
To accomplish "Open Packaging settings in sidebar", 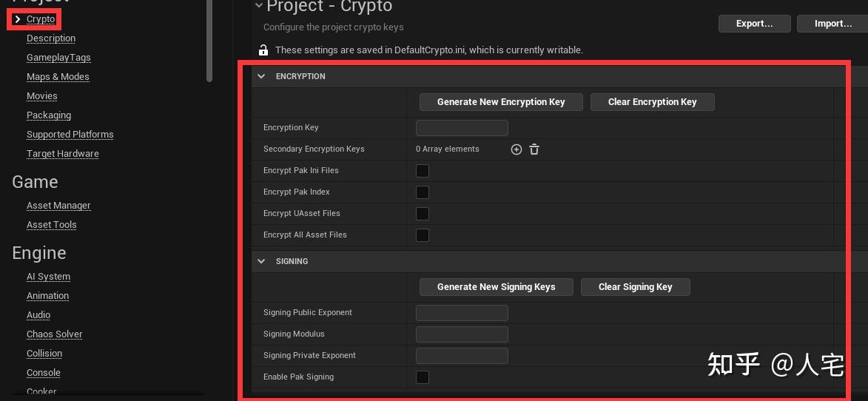I will point(49,115).
